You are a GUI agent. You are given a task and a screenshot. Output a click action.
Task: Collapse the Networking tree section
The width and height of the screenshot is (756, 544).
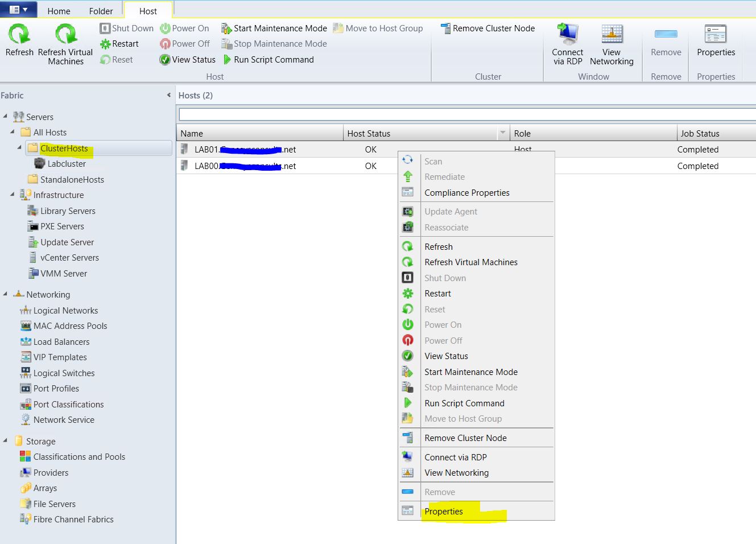(x=6, y=294)
